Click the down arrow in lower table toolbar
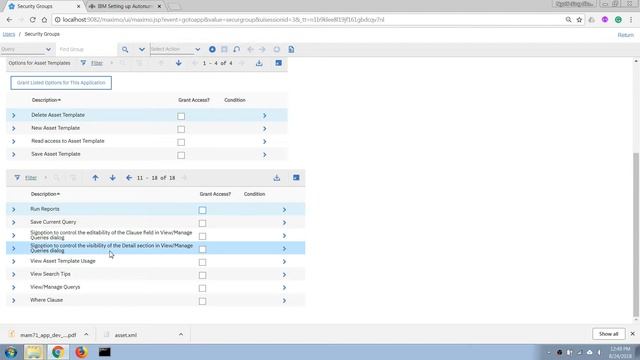640x360 pixels. coord(112,178)
